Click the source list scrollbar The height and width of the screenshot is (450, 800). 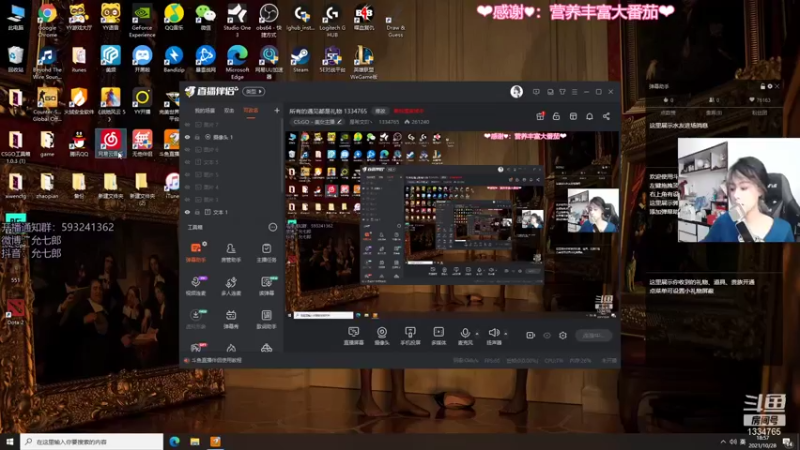[282, 155]
